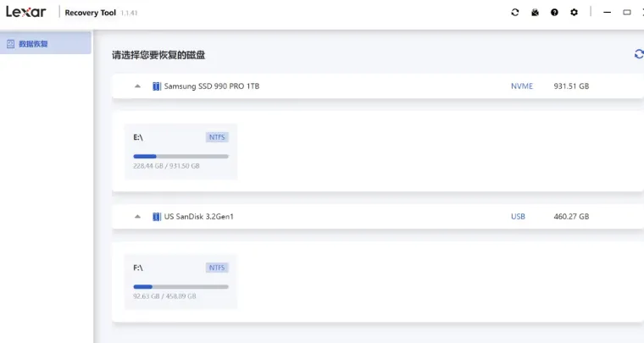Click the F:\ drive usage bar
The height and width of the screenshot is (343, 644).
tap(180, 287)
